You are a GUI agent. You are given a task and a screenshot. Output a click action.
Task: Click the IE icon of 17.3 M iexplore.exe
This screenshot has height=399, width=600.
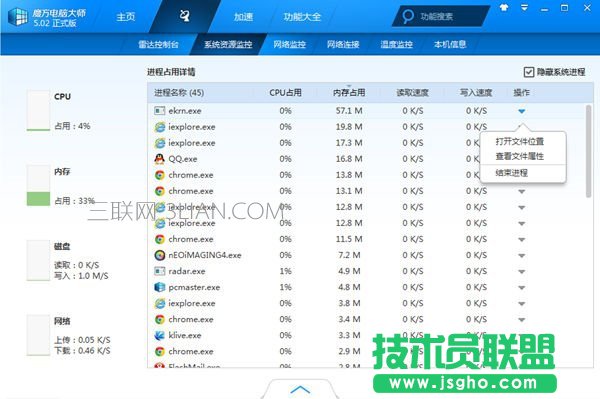[x=160, y=143]
